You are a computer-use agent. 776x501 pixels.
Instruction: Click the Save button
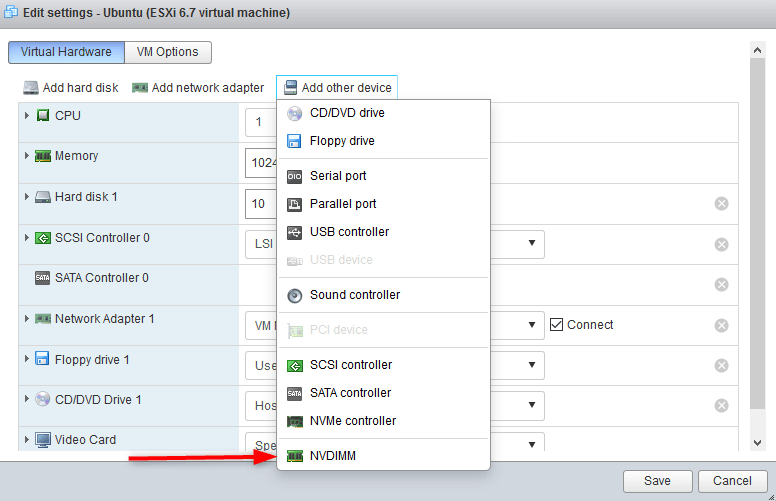pos(657,481)
